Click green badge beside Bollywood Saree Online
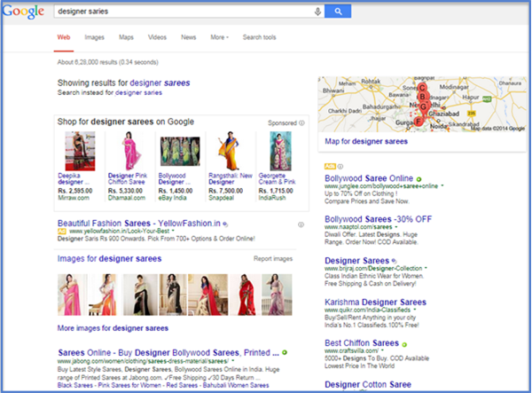Image resolution: width=532 pixels, height=393 pixels. click(419, 179)
